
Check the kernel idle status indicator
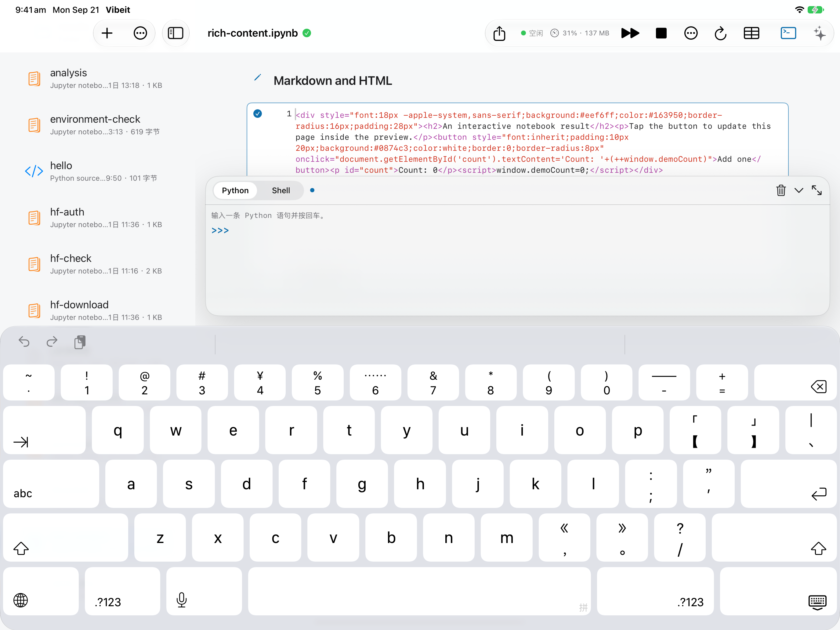coord(532,33)
